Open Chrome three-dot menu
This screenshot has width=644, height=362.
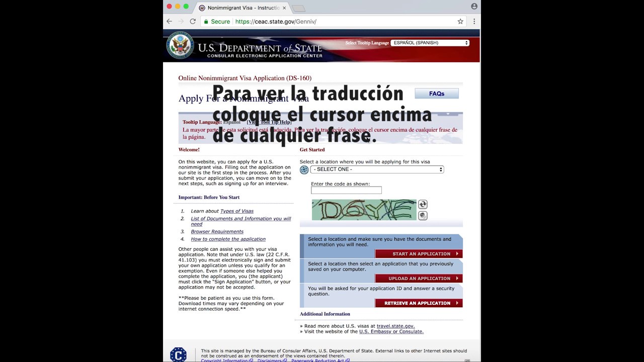474,22
